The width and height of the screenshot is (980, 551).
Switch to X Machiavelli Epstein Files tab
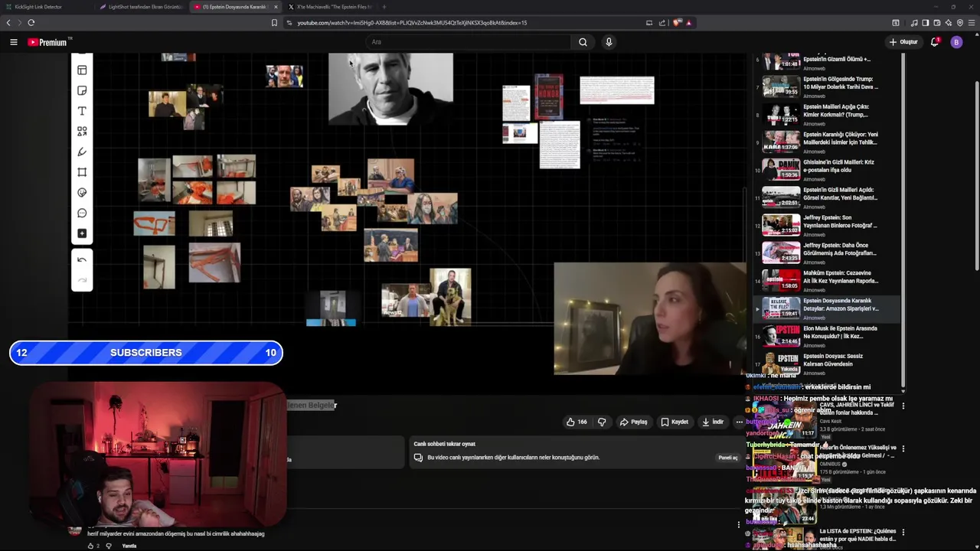331,7
